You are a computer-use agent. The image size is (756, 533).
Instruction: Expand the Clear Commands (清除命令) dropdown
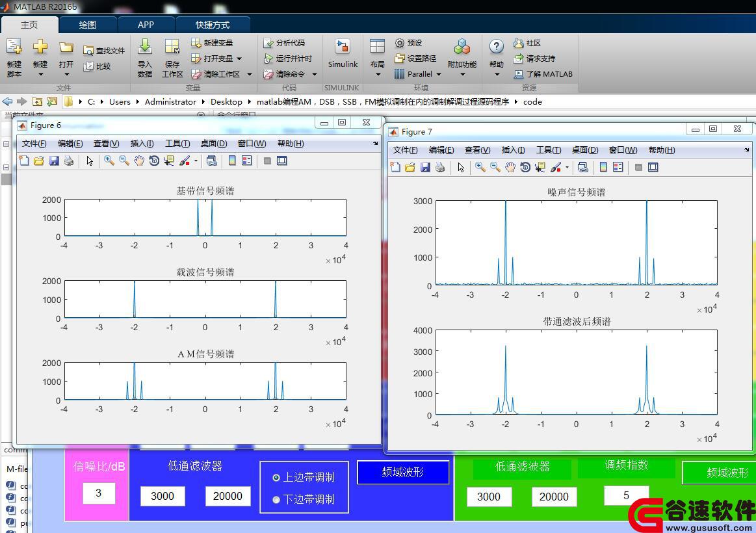315,73
